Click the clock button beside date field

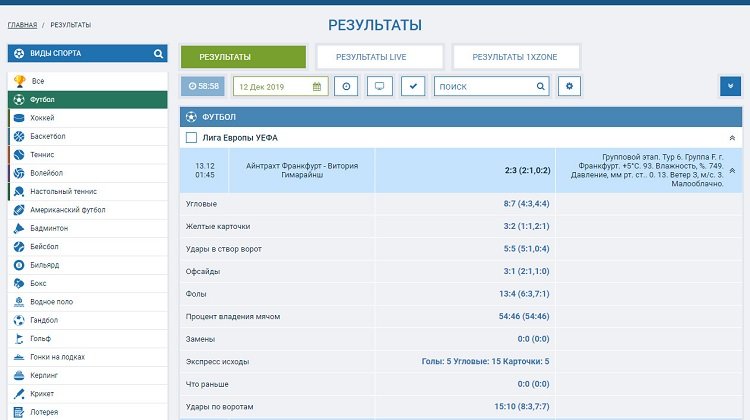(346, 87)
